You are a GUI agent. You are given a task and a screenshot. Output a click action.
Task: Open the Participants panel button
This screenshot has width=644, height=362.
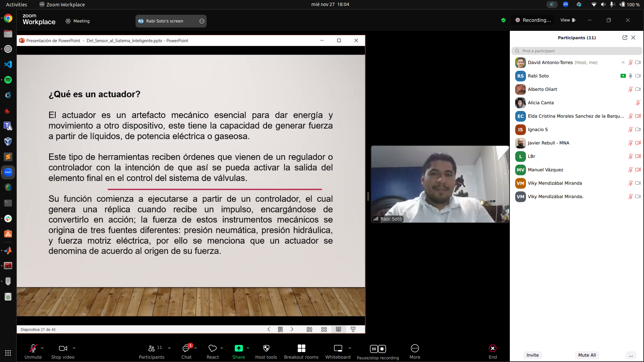[x=152, y=352]
